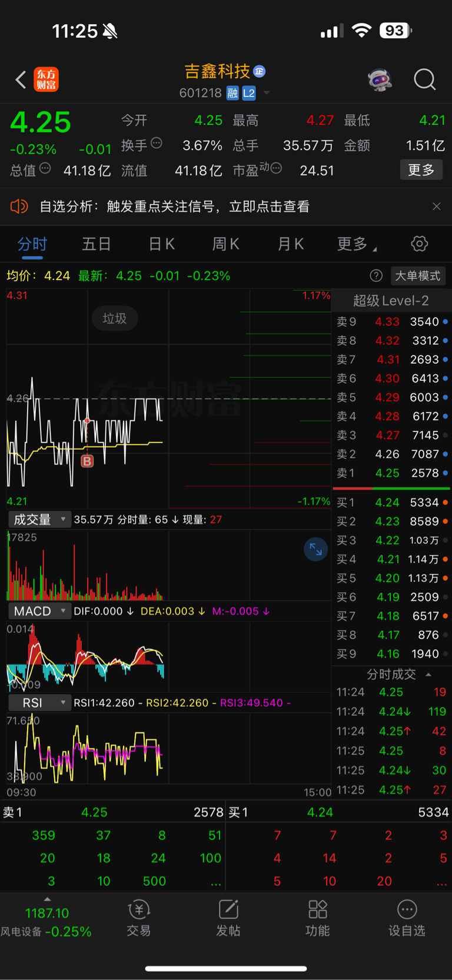Tap the muted bell icon in status bar
452x980 pixels.
tap(109, 31)
